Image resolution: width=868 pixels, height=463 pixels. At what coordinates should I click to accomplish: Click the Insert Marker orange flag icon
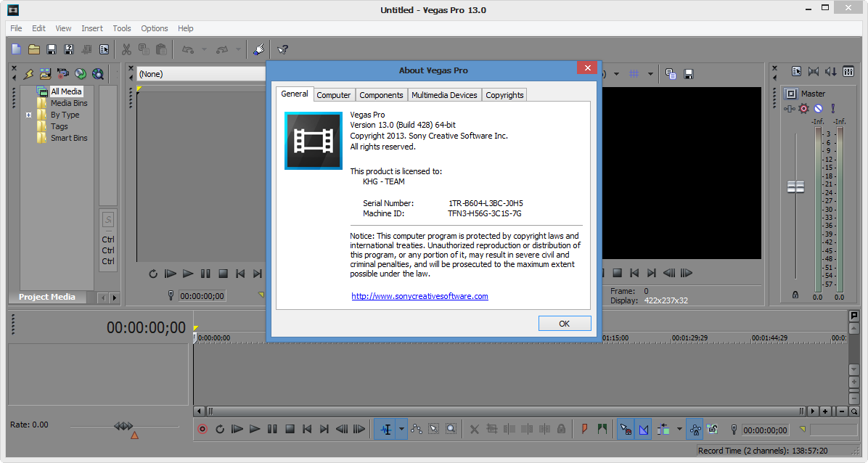coord(584,429)
